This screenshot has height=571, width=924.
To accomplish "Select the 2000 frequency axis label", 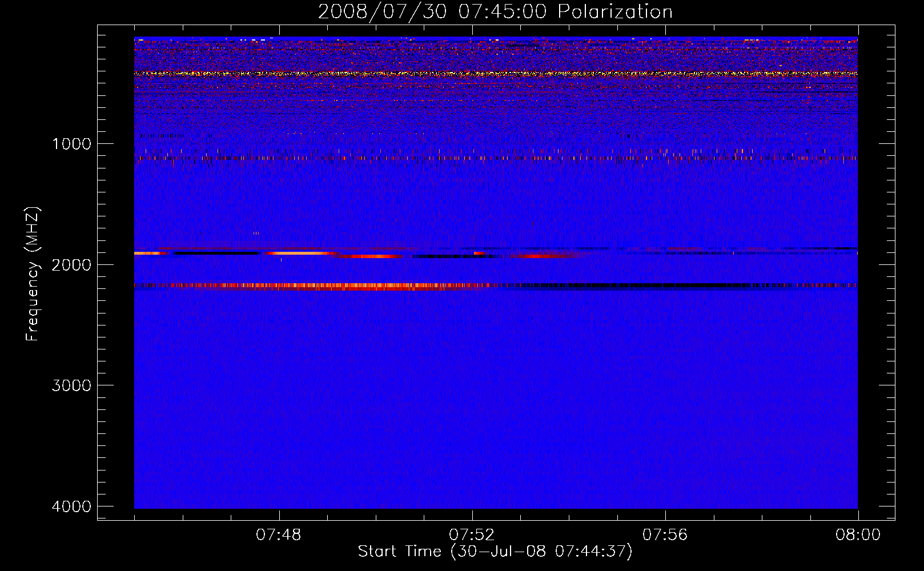I will [71, 264].
